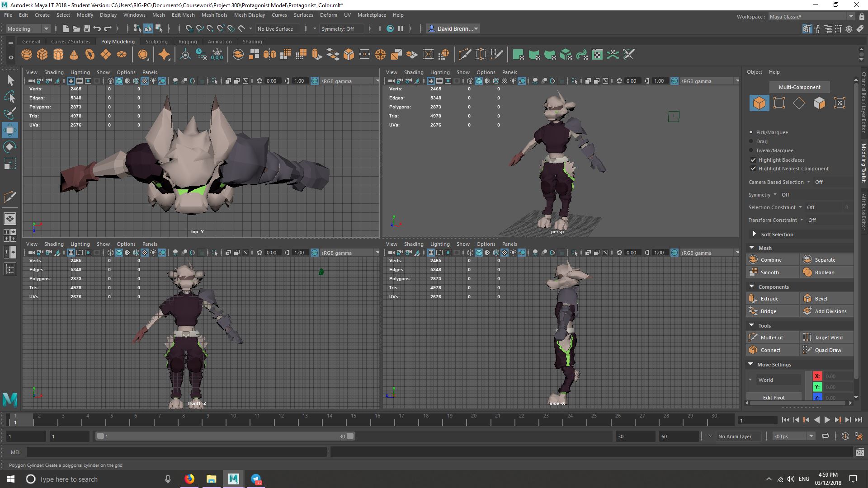Toggle the loop playback button

pyautogui.click(x=826, y=436)
